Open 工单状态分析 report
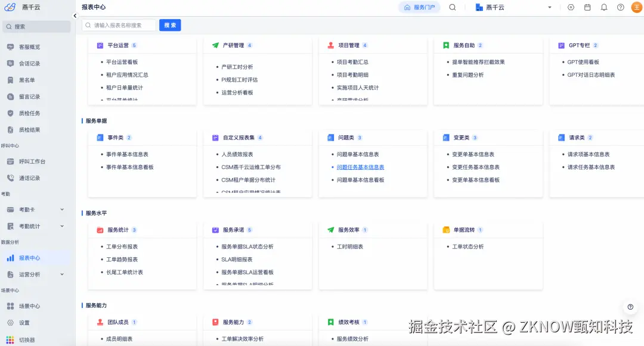This screenshot has height=346, width=644. (468, 247)
